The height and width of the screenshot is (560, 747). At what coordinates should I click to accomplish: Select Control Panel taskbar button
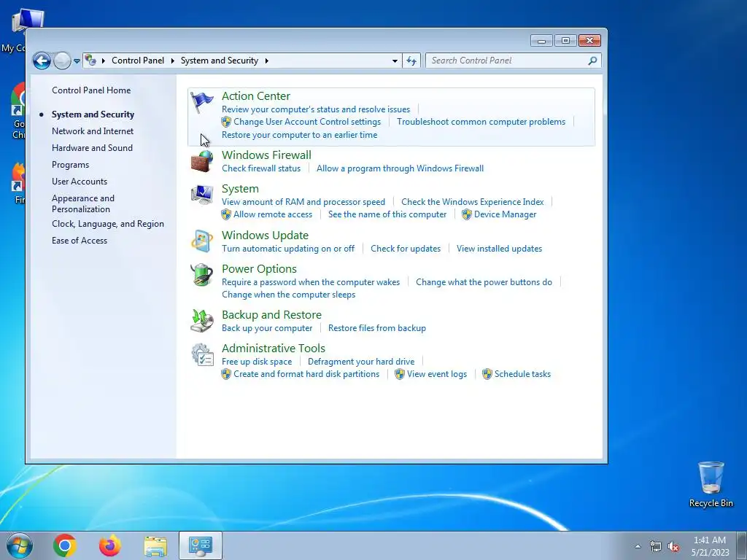(201, 545)
